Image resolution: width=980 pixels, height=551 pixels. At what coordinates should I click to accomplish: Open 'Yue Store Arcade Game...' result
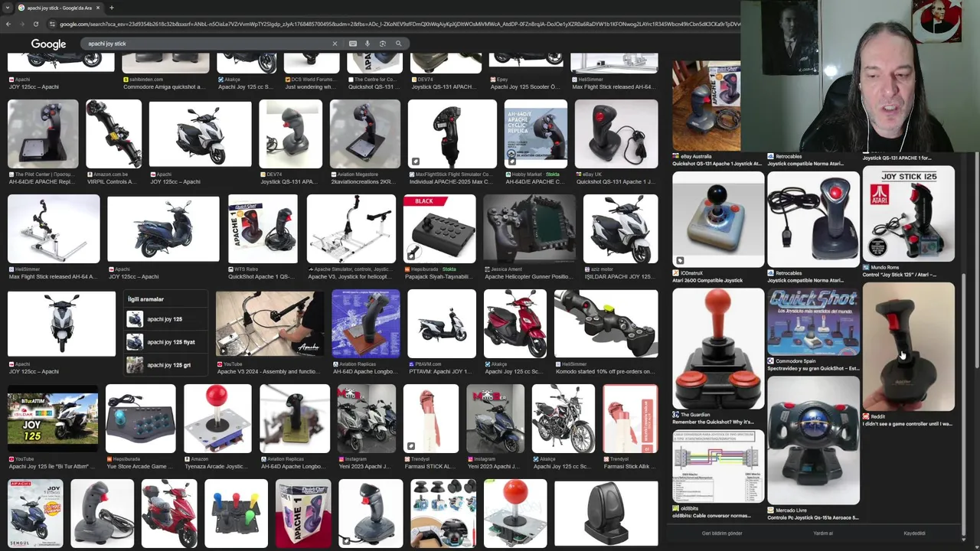click(140, 427)
